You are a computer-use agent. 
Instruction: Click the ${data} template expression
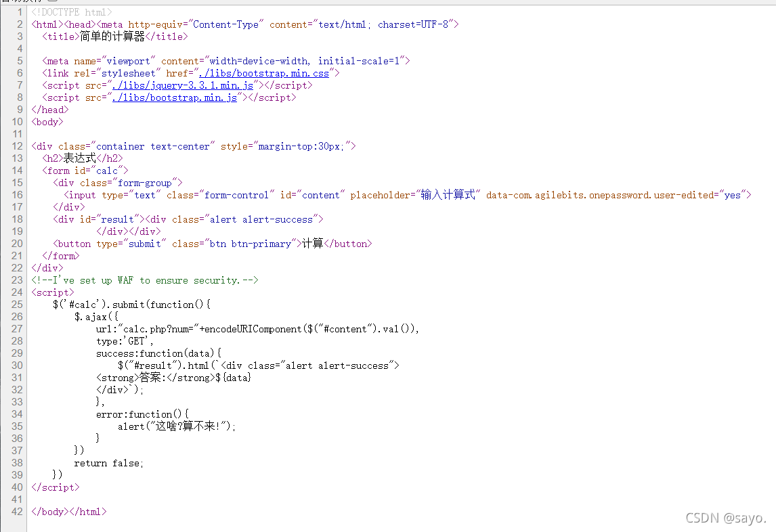click(233, 378)
